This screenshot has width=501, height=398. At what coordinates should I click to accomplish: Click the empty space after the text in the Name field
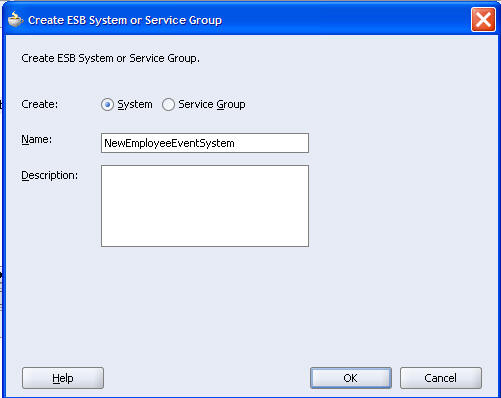[271, 143]
